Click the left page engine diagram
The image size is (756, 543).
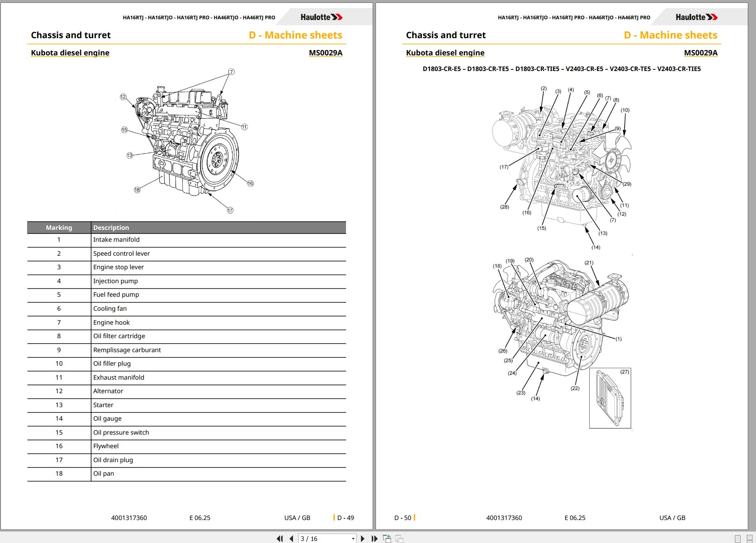coord(187,141)
